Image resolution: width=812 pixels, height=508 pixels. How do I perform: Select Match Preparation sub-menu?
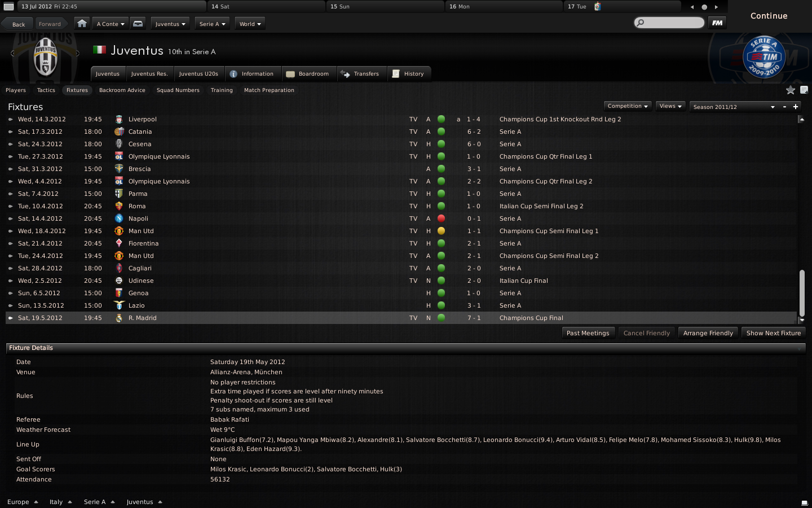pos(269,90)
